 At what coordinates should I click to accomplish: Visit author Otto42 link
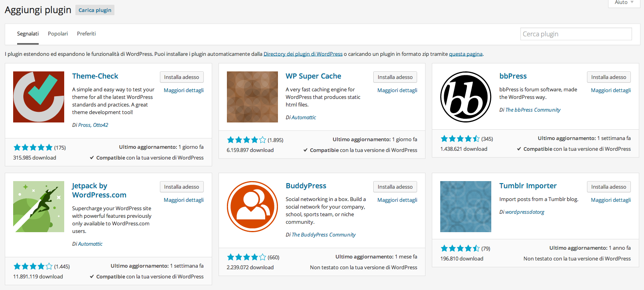coord(100,125)
